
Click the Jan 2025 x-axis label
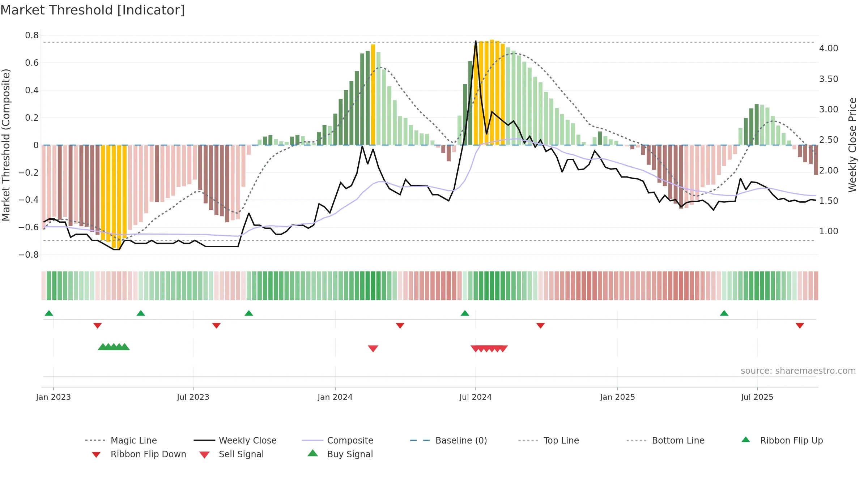(x=618, y=397)
